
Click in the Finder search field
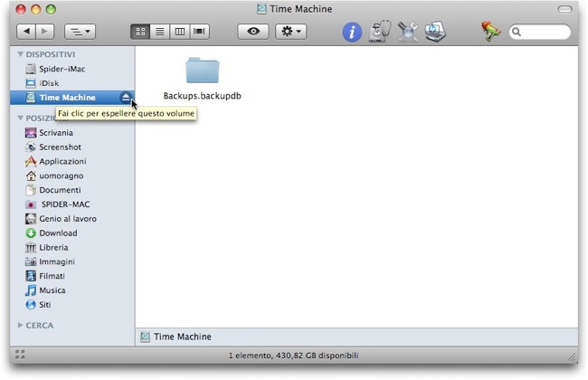[540, 32]
